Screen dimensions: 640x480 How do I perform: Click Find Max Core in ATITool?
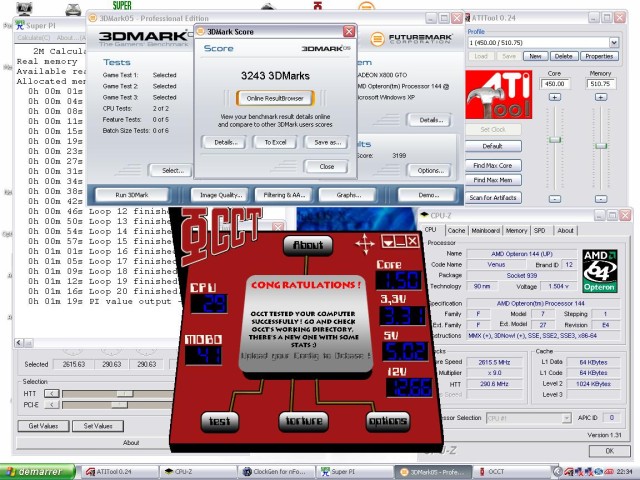pyautogui.click(x=493, y=165)
